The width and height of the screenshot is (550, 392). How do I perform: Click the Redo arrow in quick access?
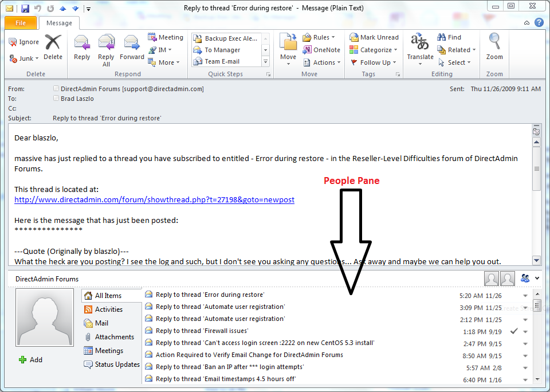click(x=50, y=8)
